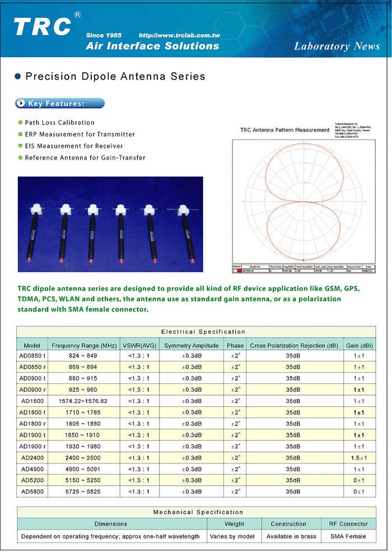Select model cell AD1900 r
The image size is (392, 552).
click(32, 447)
